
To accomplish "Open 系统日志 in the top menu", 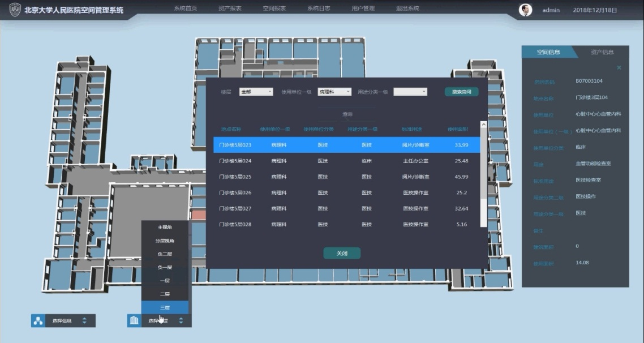I will pos(319,9).
